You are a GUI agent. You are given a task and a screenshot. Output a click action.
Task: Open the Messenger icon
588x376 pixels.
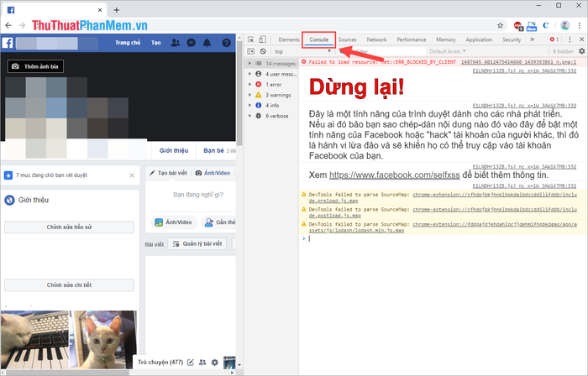pos(192,43)
